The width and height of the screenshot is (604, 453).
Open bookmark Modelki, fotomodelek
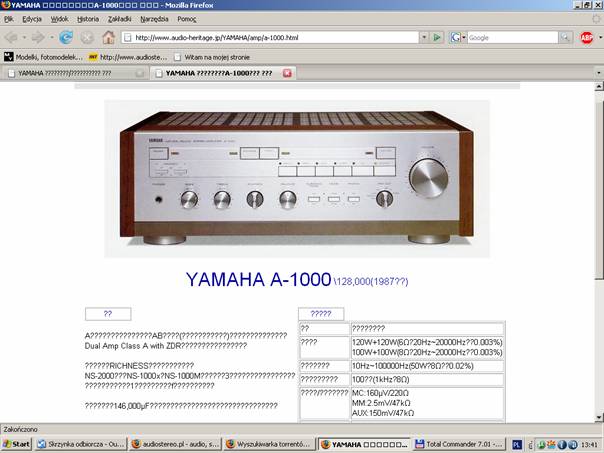pos(44,57)
